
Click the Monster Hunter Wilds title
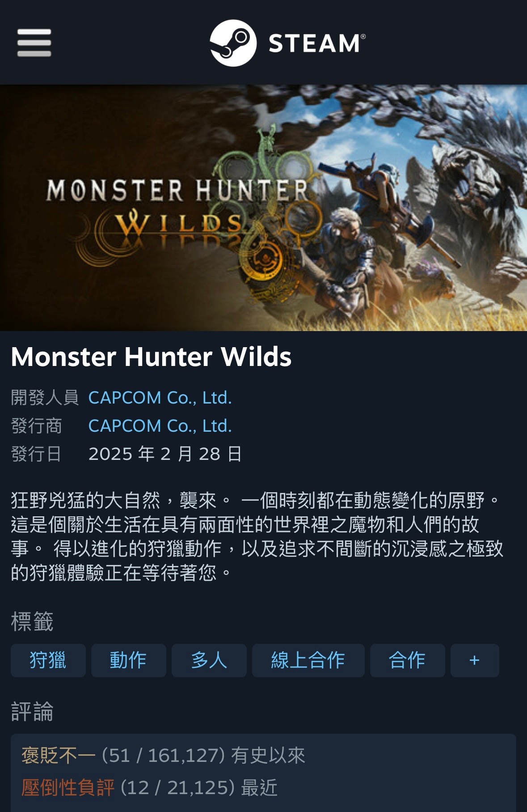pyautogui.click(x=151, y=357)
